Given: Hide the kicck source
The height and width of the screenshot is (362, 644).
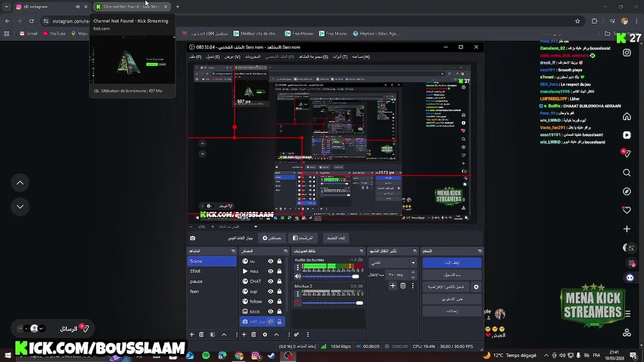Looking at the screenshot, I should (271, 312).
